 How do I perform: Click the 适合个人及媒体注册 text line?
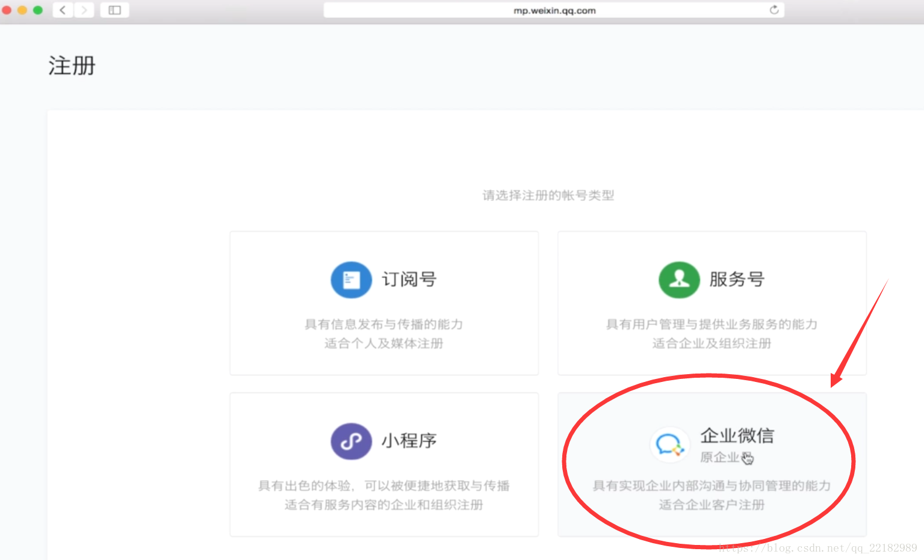pos(384,343)
